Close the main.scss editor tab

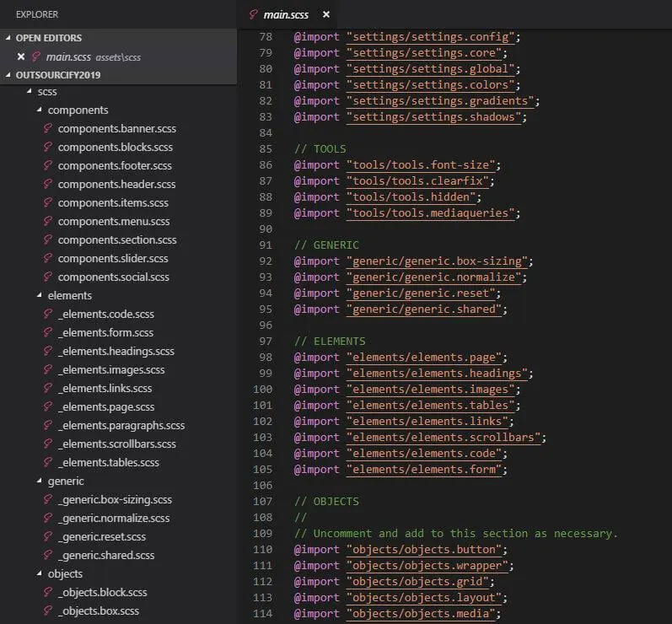(x=326, y=14)
